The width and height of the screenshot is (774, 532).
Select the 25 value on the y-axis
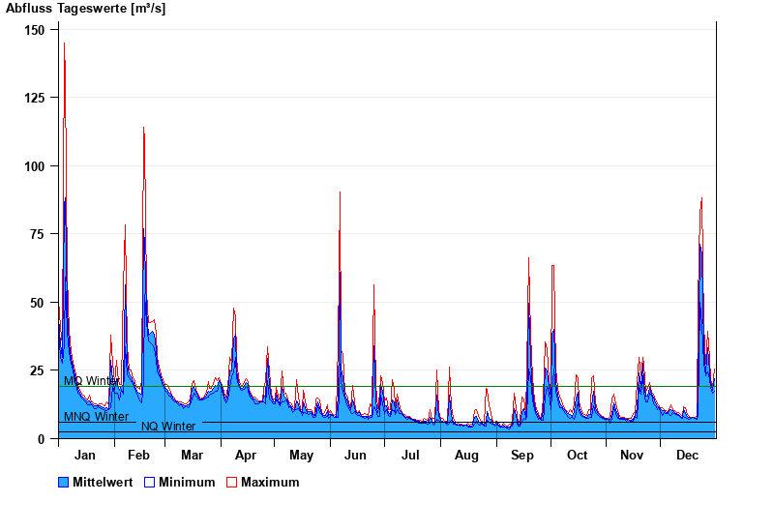tap(38, 370)
